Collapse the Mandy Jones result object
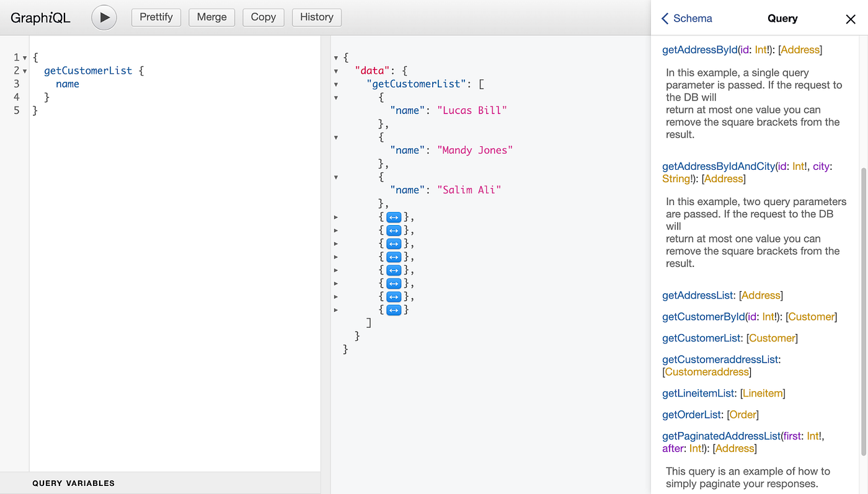868x494 pixels. [x=335, y=137]
